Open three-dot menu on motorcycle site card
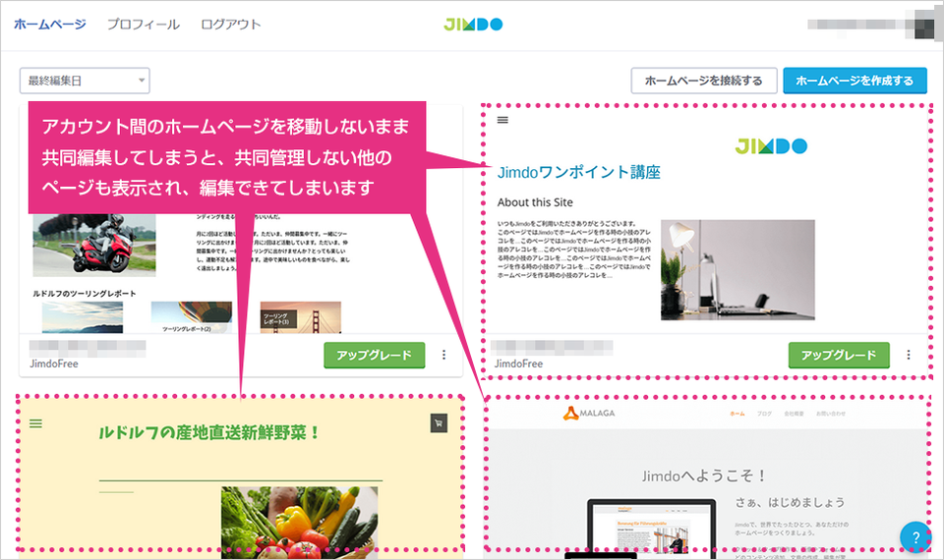944x560 pixels. point(443,355)
